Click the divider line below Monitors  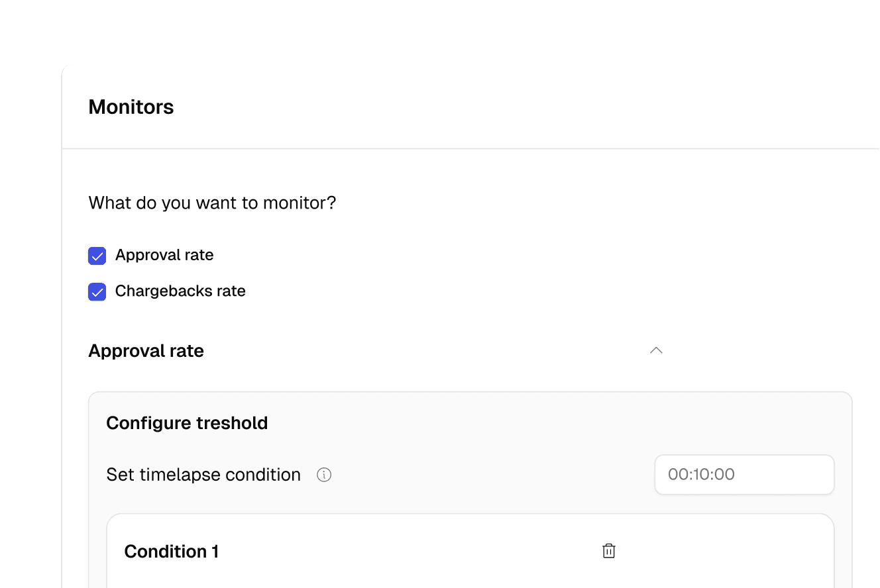(x=470, y=149)
